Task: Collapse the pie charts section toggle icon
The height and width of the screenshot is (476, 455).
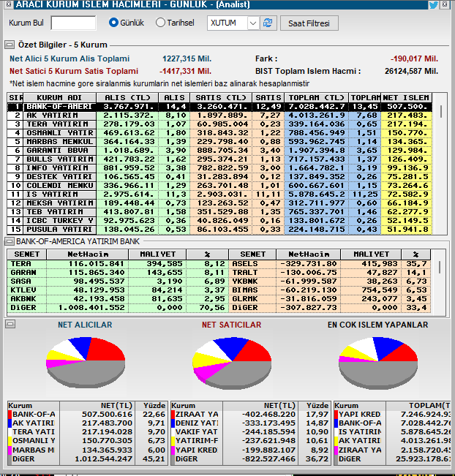Action: [x=10, y=324]
